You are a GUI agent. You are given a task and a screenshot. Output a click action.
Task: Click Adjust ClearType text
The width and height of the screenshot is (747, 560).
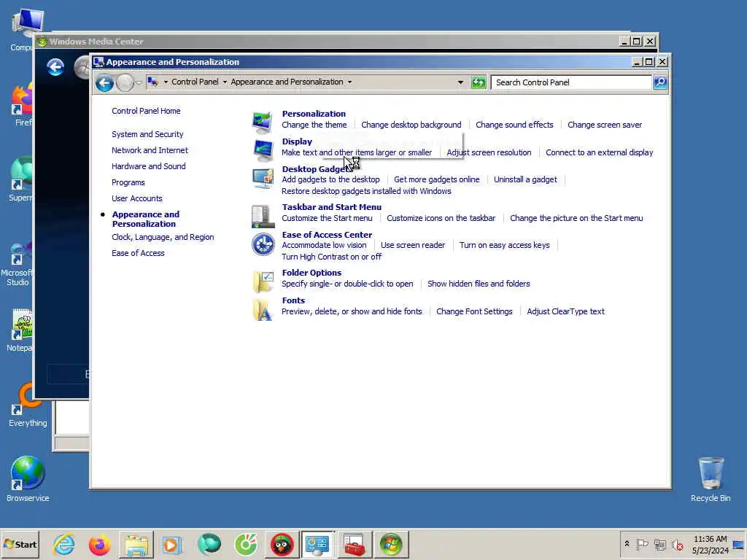point(565,311)
